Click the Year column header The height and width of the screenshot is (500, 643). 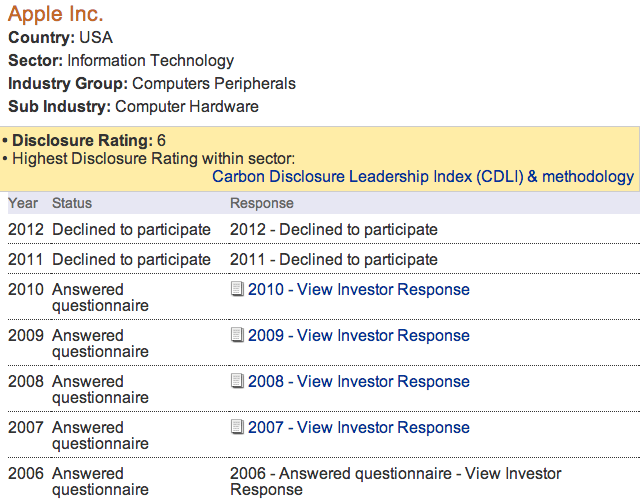[x=24, y=203]
